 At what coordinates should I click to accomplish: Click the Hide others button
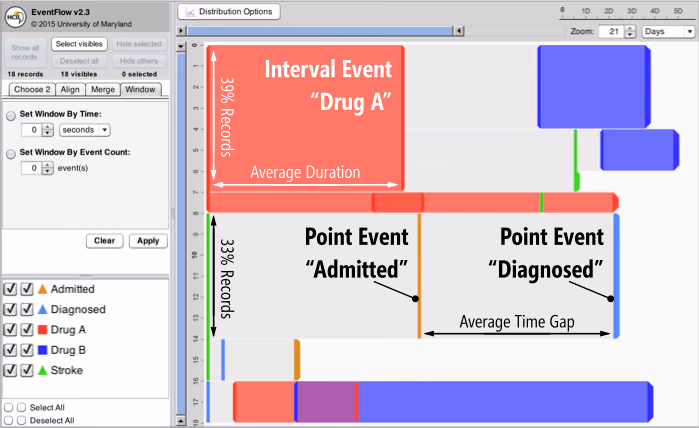coord(139,61)
